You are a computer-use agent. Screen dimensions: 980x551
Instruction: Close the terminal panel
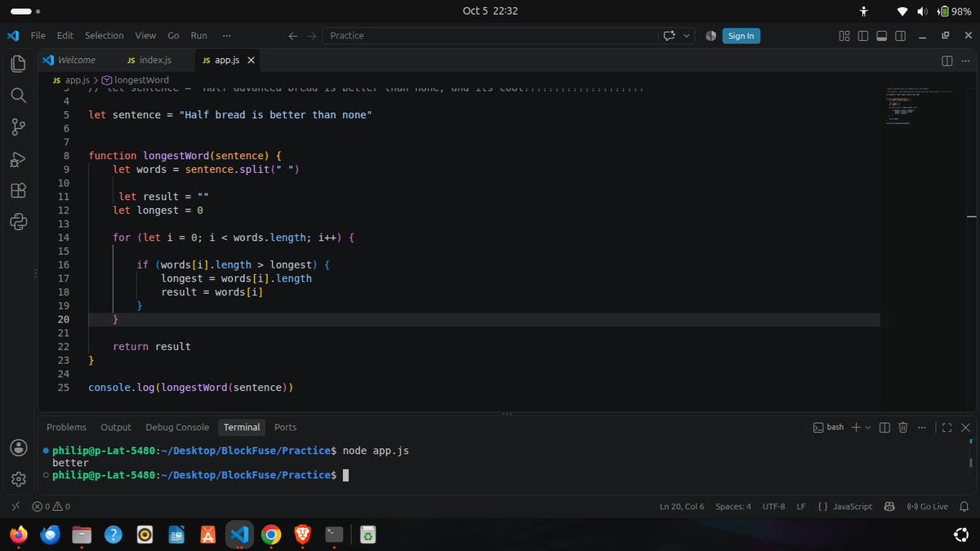965,427
